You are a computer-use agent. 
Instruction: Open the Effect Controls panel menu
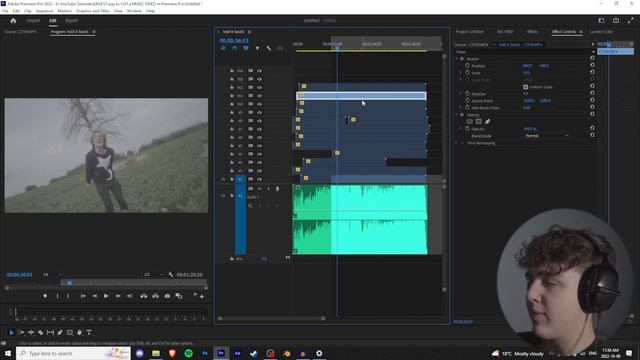[x=581, y=32]
